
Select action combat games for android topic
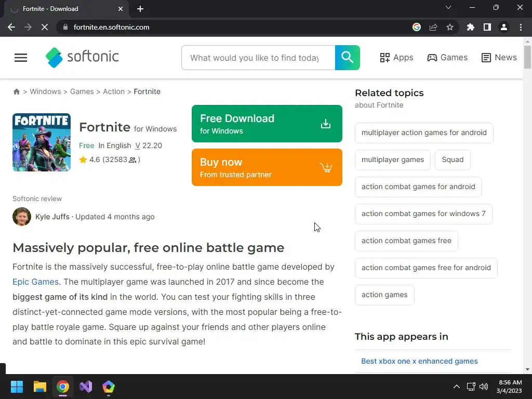point(418,187)
